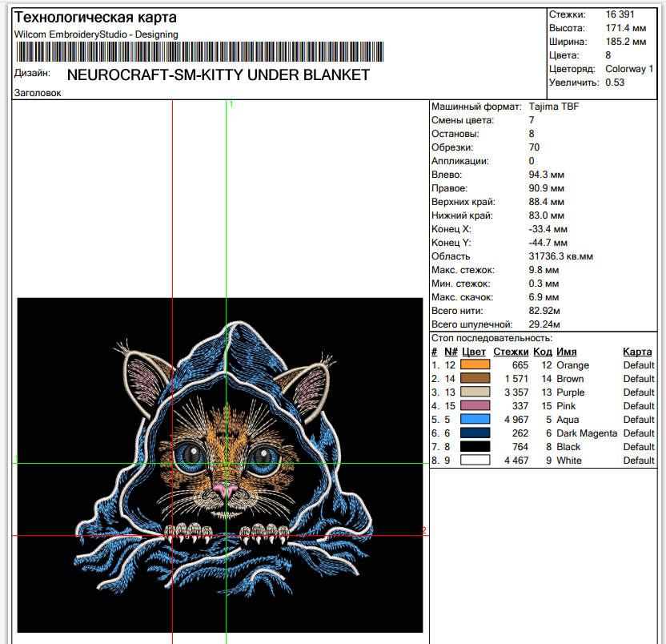Viewport: 666px width, 644px height.
Task: Click the 'Имя' column header
Action: coord(567,352)
